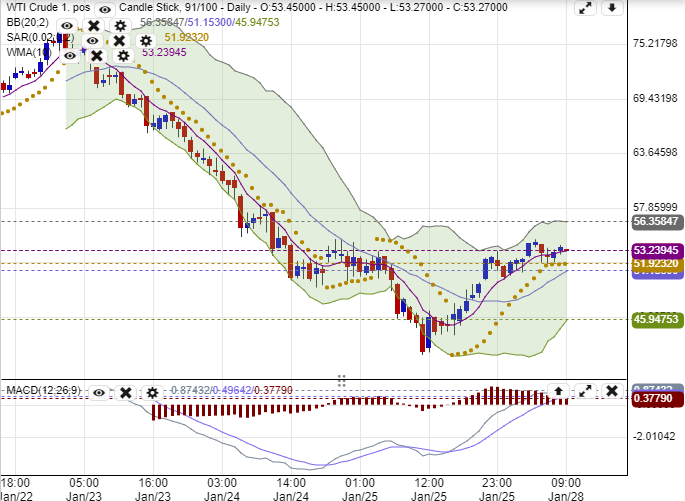The image size is (685, 501).
Task: Open the SAR indicator settings gear
Action: (x=146, y=41)
